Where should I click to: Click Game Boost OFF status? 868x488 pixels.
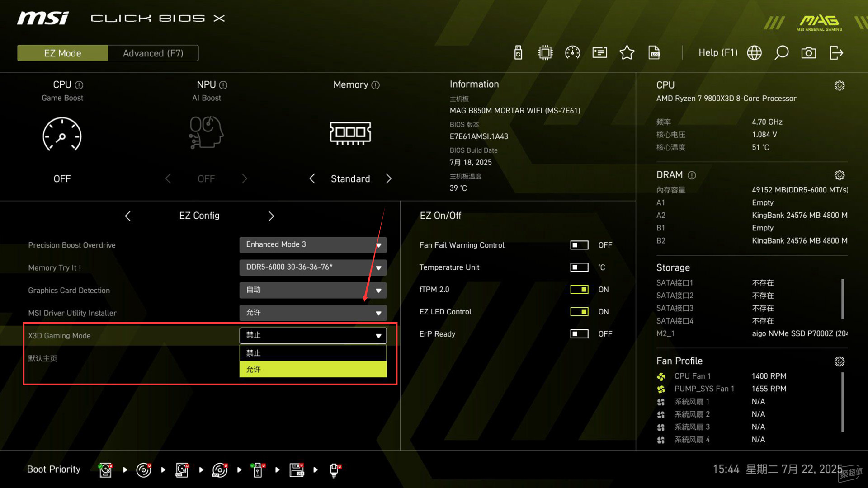[62, 178]
